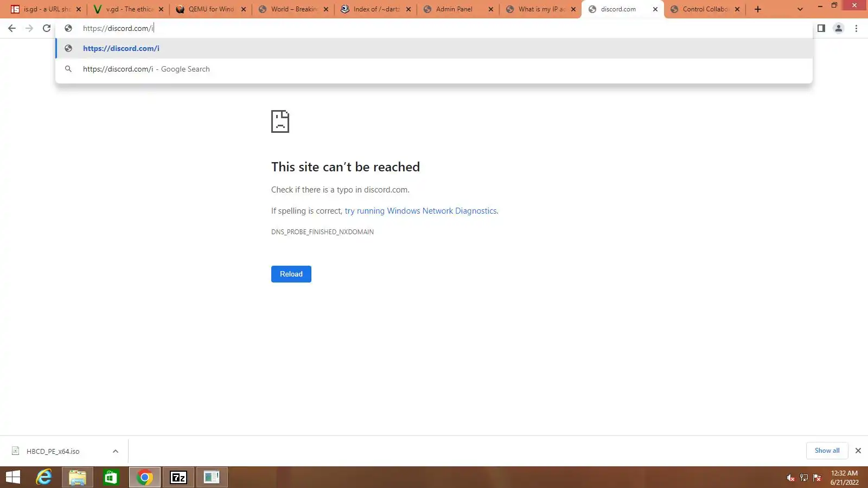Click the sad page error icon

[x=280, y=121]
